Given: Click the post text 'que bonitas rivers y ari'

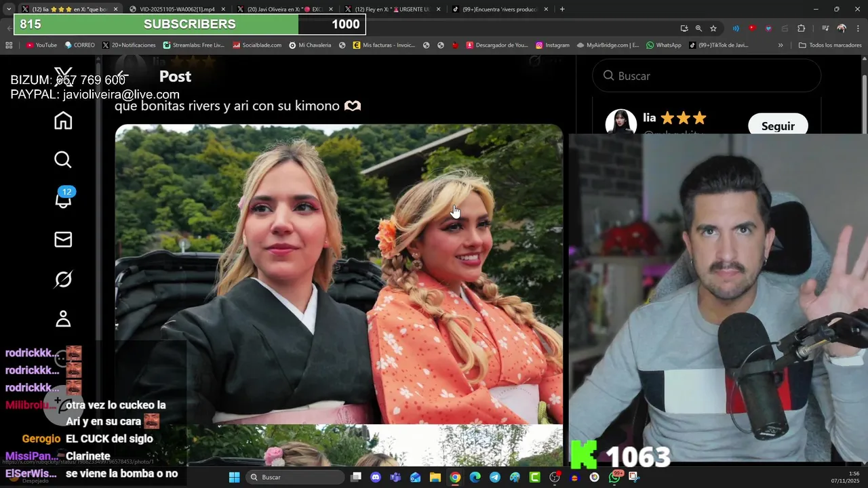Looking at the screenshot, I should [237, 106].
